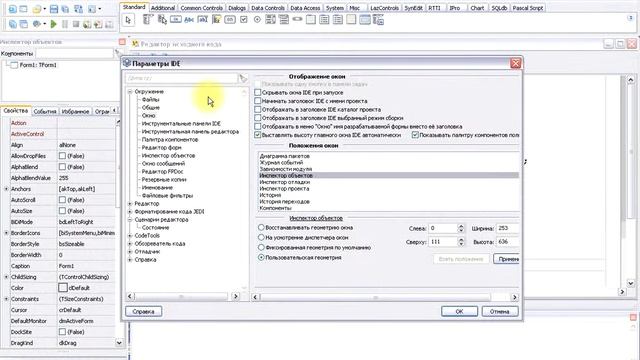Click the New Form toolbar icon
640x360 pixels.
pos(23,9)
